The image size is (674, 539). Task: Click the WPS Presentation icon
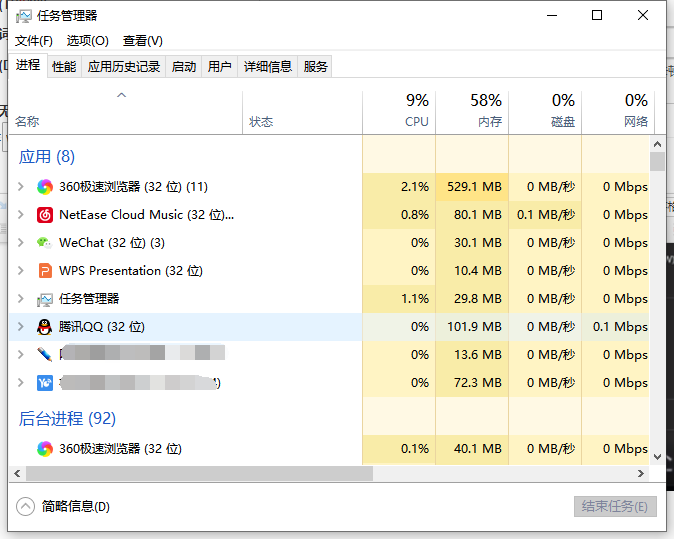pyautogui.click(x=45, y=271)
